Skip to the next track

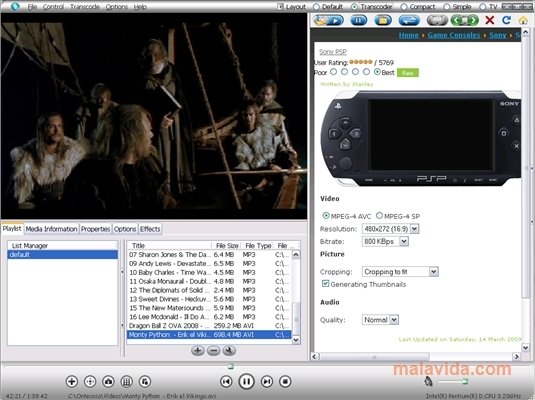[267, 381]
